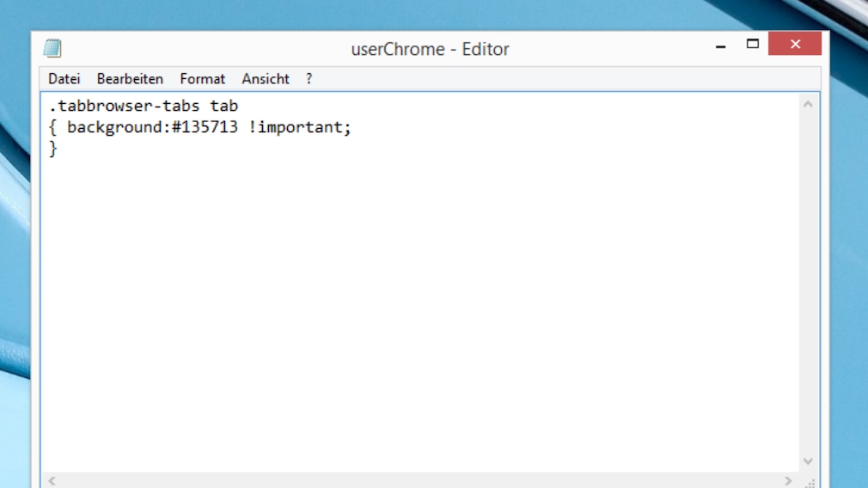Click the Notepad icon in the title bar
This screenshot has width=868, height=488.
[x=52, y=48]
